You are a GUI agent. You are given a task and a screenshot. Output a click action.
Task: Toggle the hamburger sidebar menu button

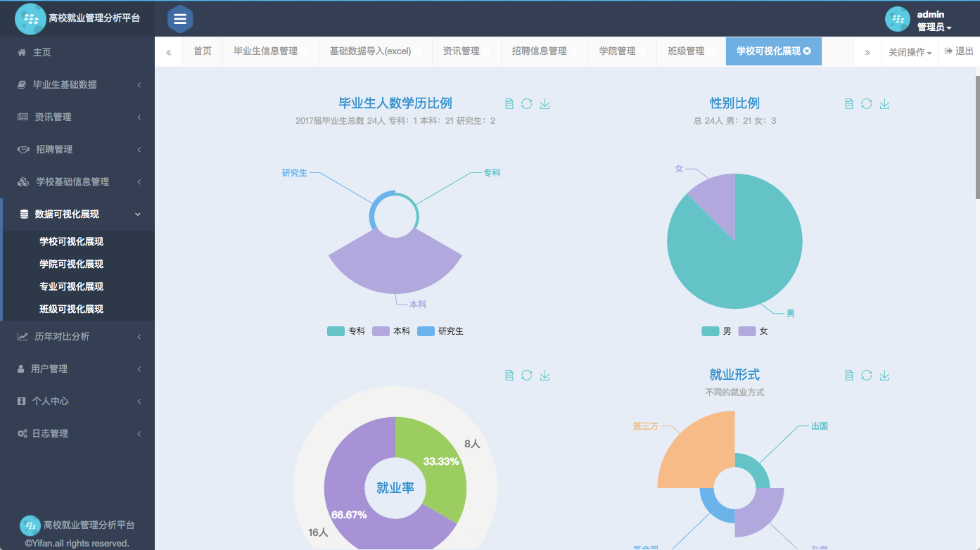click(180, 19)
